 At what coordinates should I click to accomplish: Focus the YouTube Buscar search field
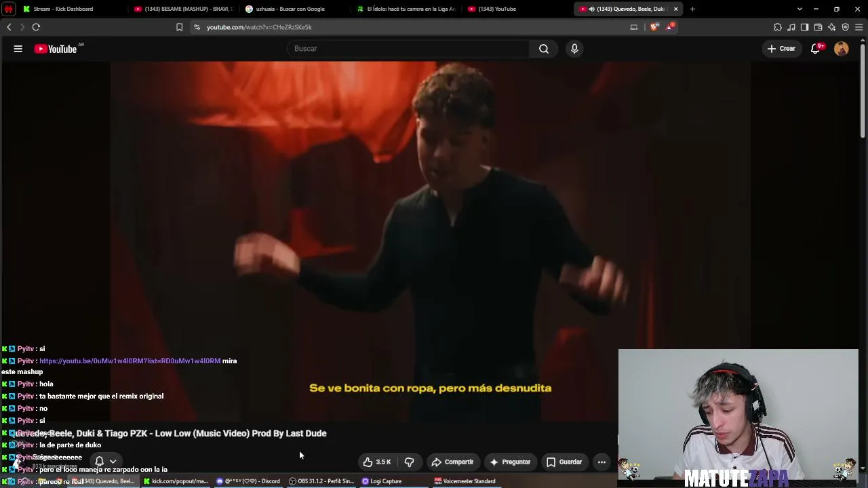click(x=408, y=49)
